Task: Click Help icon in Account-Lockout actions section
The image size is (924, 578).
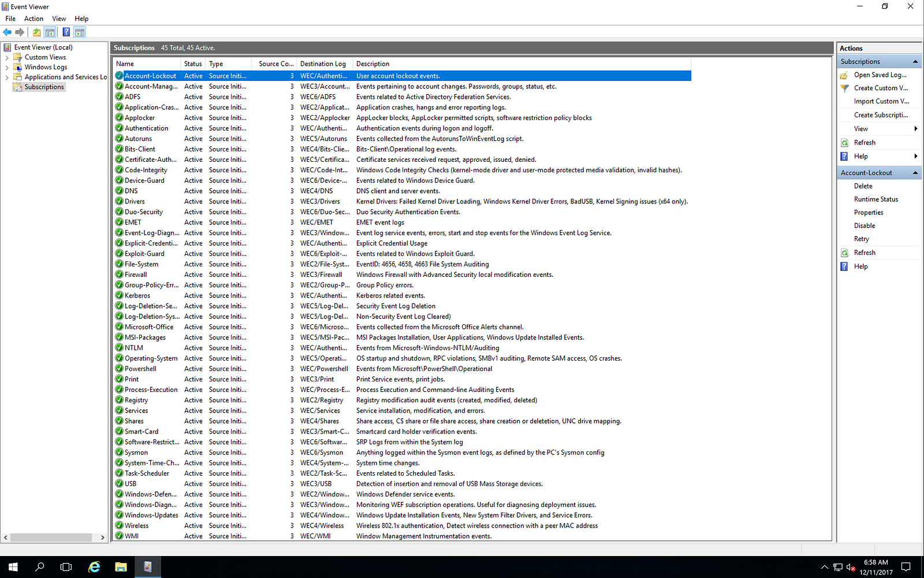Action: [844, 266]
